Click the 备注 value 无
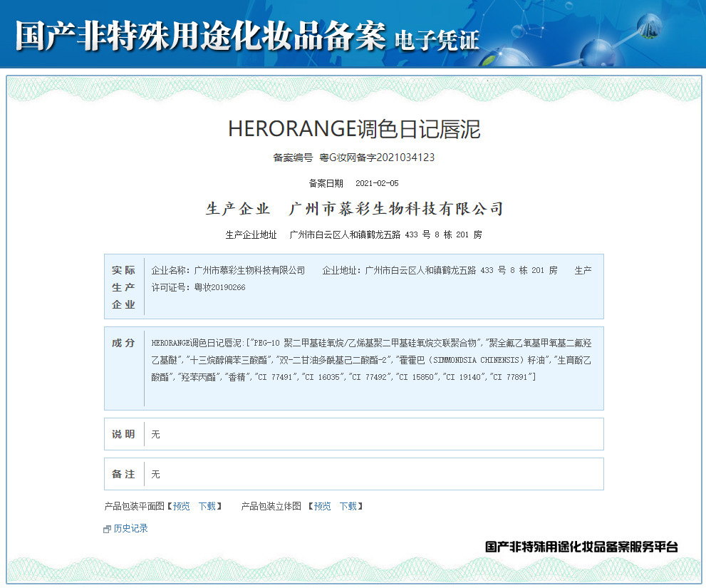Screen dimensions: 706x588 pyautogui.click(x=156, y=474)
